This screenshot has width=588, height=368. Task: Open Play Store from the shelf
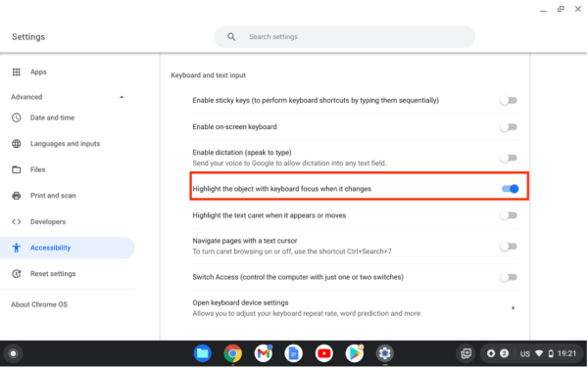coord(355,353)
